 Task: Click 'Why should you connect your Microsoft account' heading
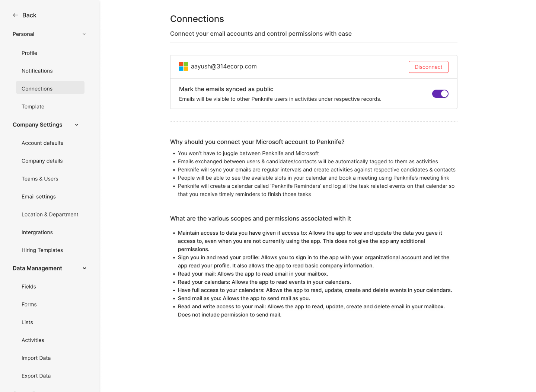(257, 142)
